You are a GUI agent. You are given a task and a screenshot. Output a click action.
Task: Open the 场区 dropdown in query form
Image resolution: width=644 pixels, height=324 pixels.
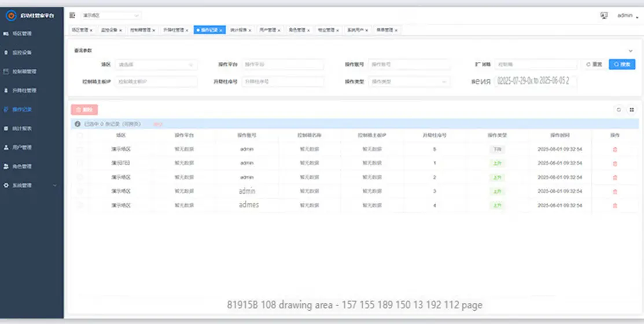tap(156, 65)
